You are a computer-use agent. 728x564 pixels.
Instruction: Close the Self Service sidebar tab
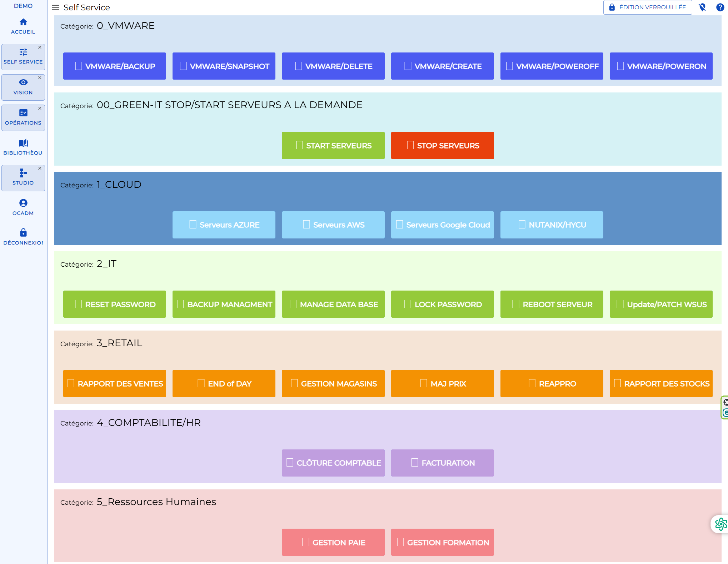[x=40, y=47]
